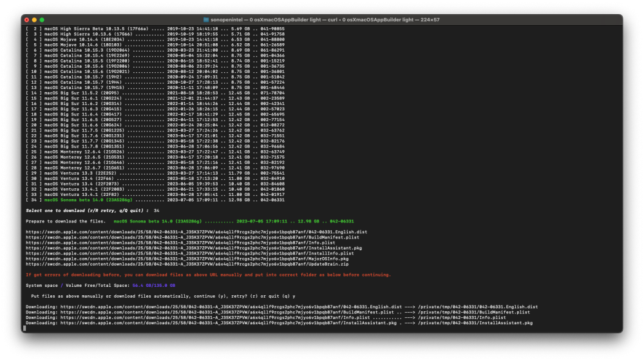
Task: Pick row 'macOS Ventura 13.4 (22F2073)'
Action: (155, 184)
